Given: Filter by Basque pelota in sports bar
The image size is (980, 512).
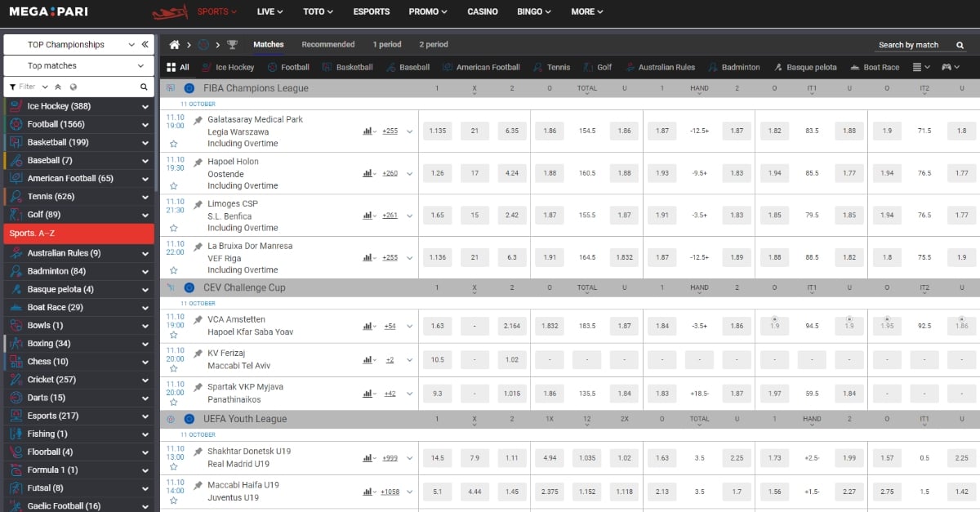Looking at the screenshot, I should pyautogui.click(x=806, y=67).
